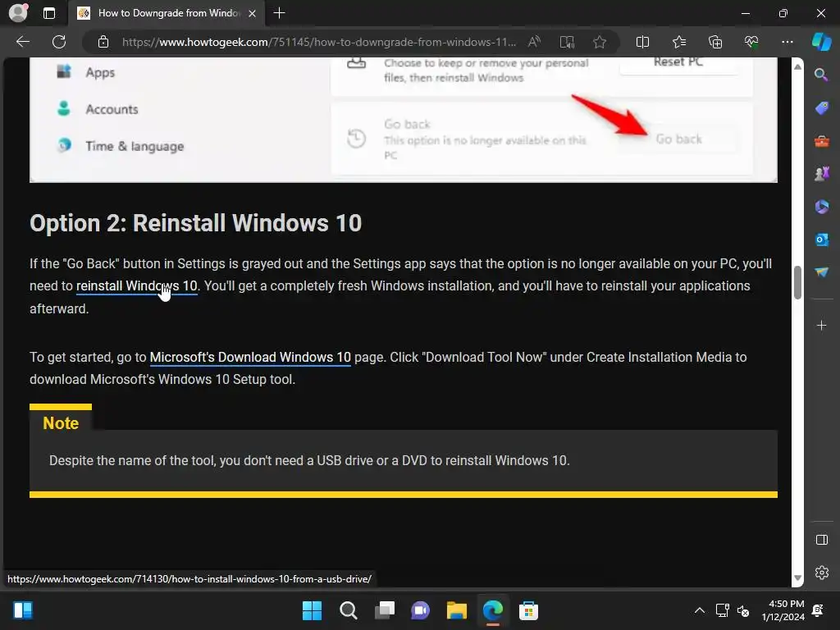Open Copilot sidebar icon
This screenshot has width=840, height=630.
tap(821, 42)
